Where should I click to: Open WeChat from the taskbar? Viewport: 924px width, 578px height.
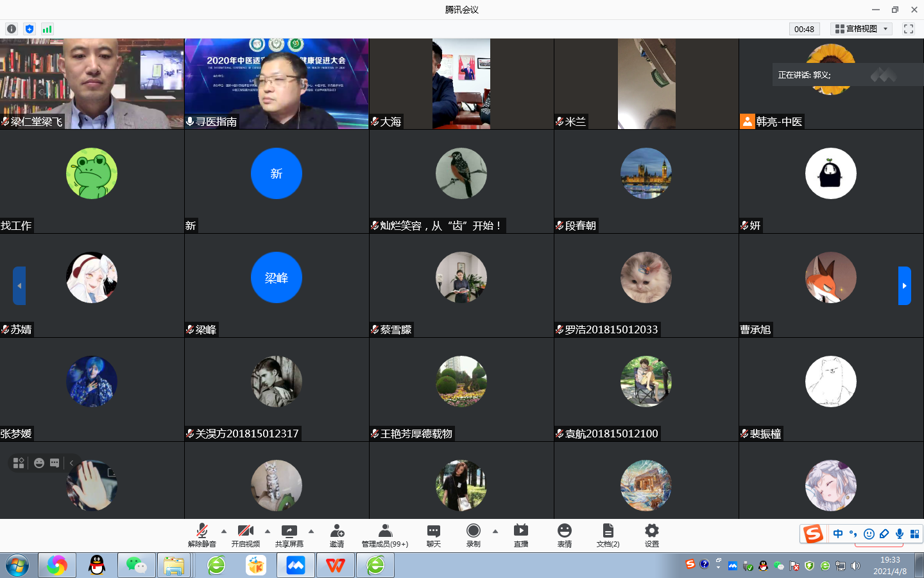click(x=136, y=565)
